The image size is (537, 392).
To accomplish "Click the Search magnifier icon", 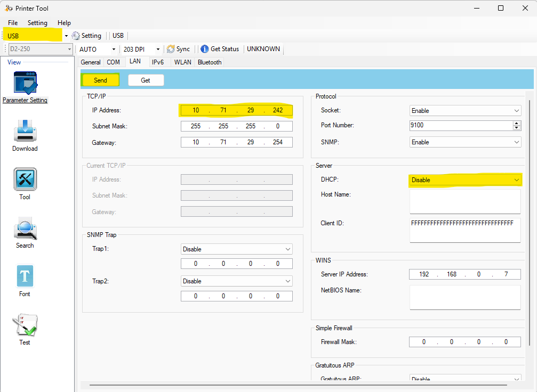I will pyautogui.click(x=25, y=228).
